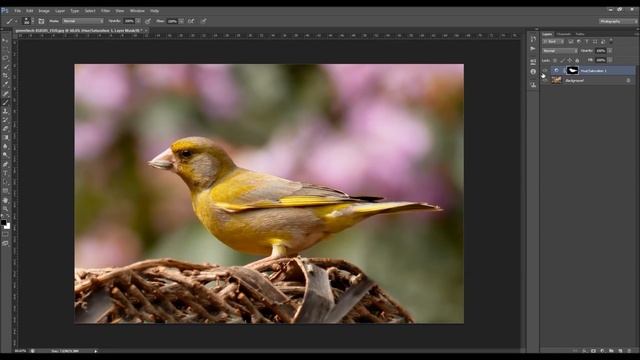Screen dimensions: 640x360
Task: Select the Crop tool
Action: tap(5, 76)
